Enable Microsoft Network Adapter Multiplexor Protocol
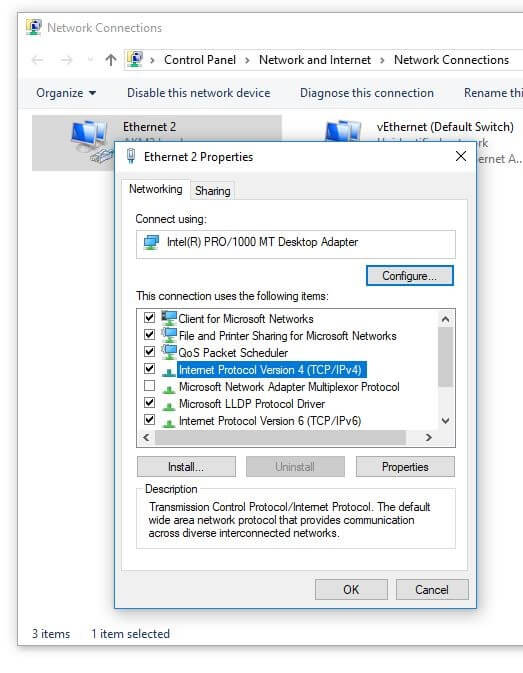 coord(149,385)
